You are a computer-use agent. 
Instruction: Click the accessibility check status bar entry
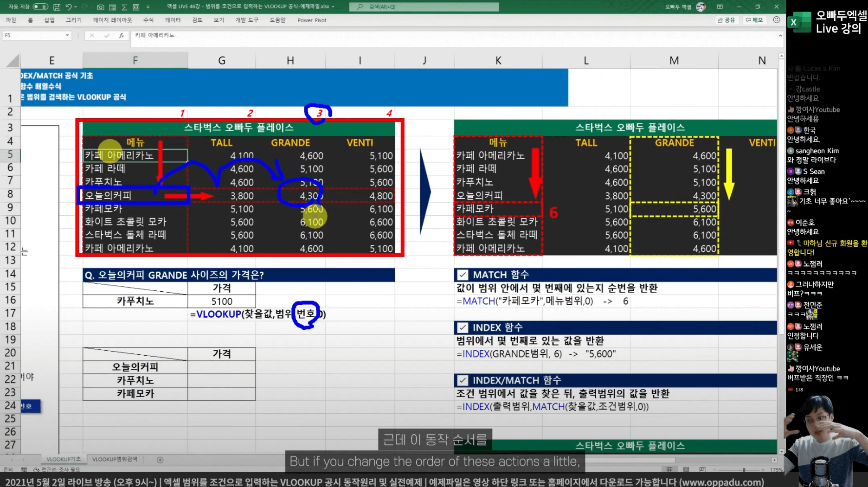click(58, 470)
